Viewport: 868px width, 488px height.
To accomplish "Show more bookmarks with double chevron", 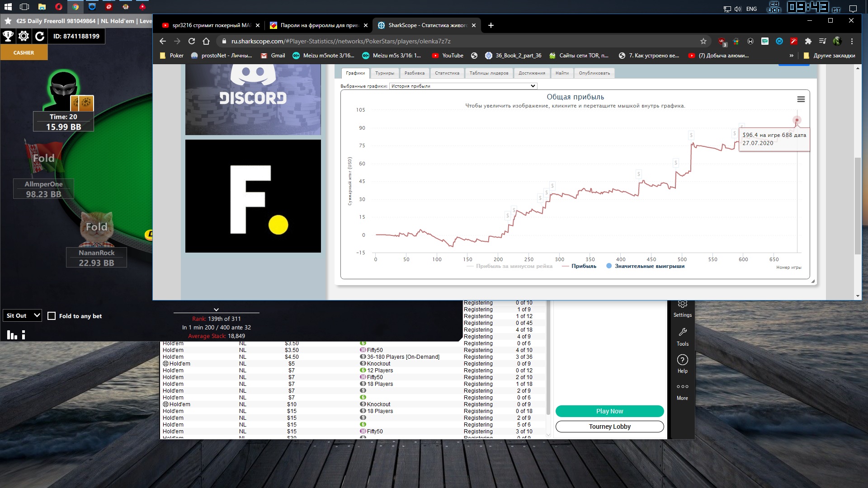I will pyautogui.click(x=791, y=56).
